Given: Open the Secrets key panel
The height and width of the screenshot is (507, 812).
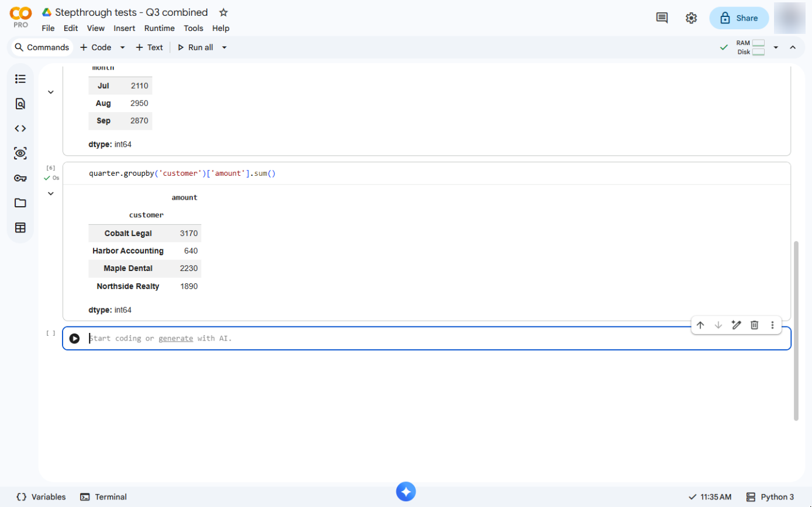Looking at the screenshot, I should [x=20, y=178].
